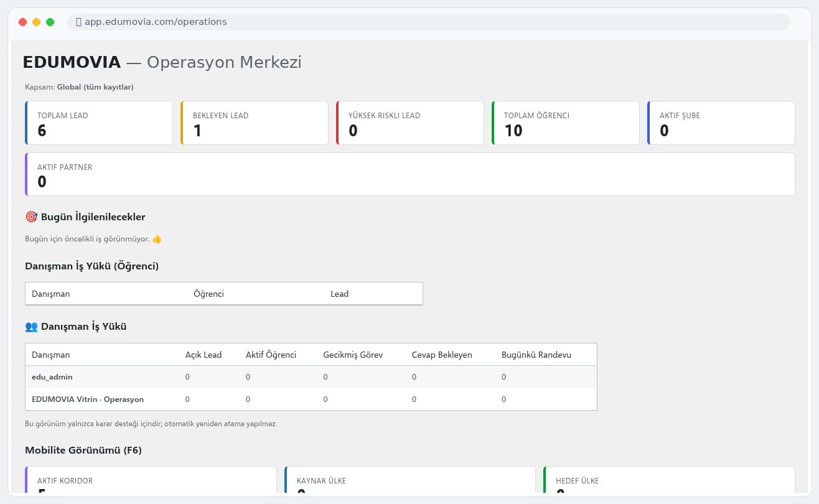Screen dimensions: 819x504
Task: Click the 'Gecikmiş Görev' column header
Action: pyautogui.click(x=353, y=355)
